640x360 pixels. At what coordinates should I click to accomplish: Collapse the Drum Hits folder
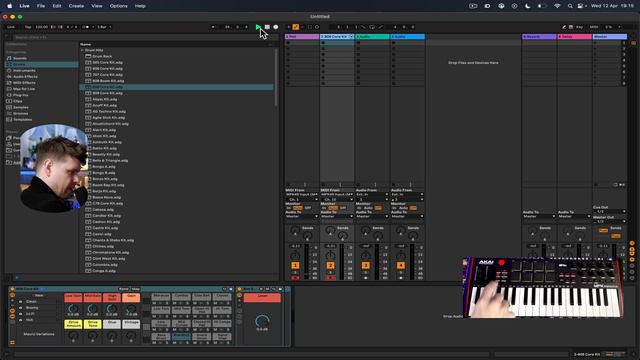pos(82,50)
